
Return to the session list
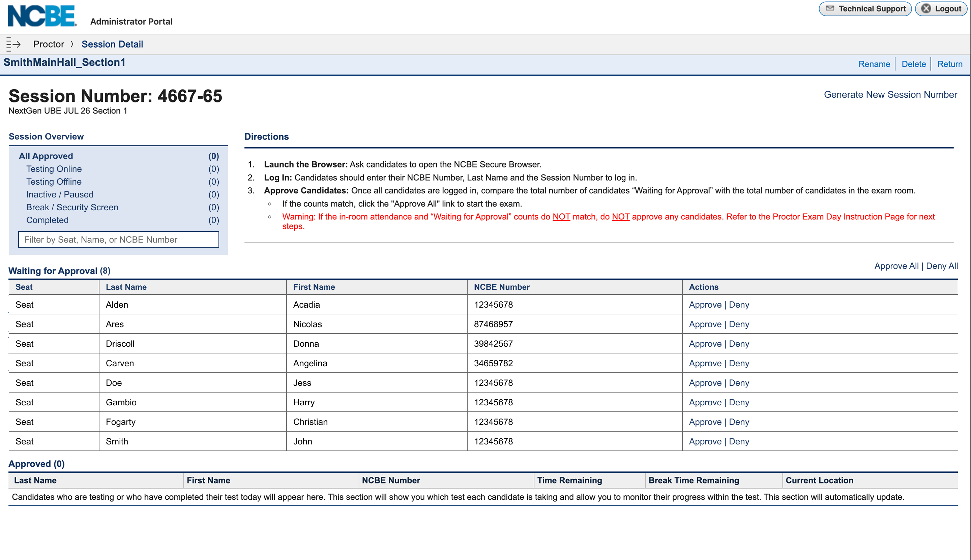[949, 64]
